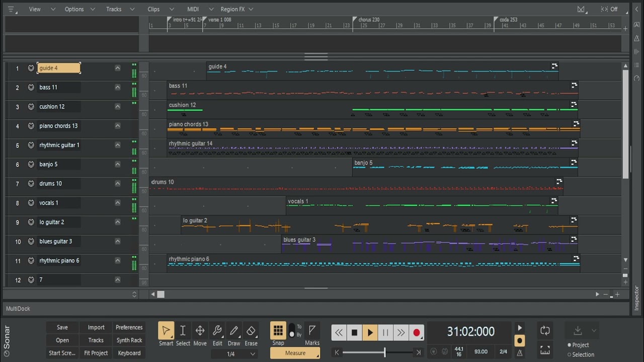644x362 pixels.
Task: Click the Save button
Action: (62, 327)
